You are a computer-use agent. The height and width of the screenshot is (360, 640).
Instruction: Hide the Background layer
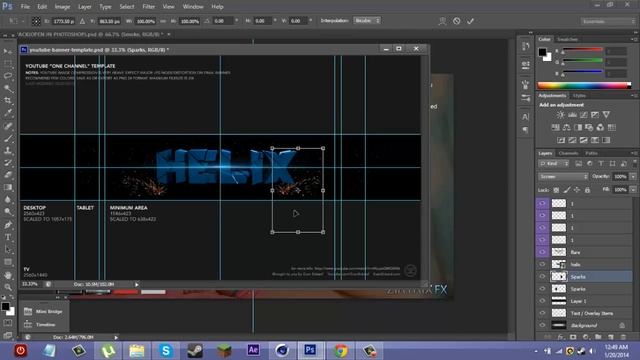(x=542, y=325)
